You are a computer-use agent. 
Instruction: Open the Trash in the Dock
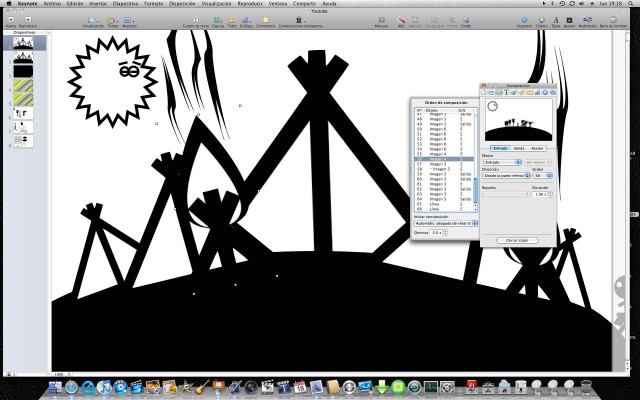click(x=586, y=387)
